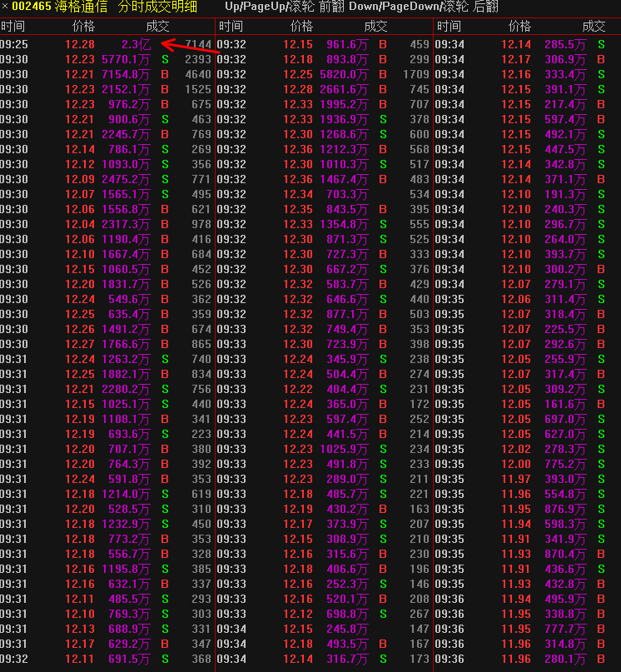Click the 2475.2万 amount cell
This screenshot has height=672, width=621.
pos(126,180)
